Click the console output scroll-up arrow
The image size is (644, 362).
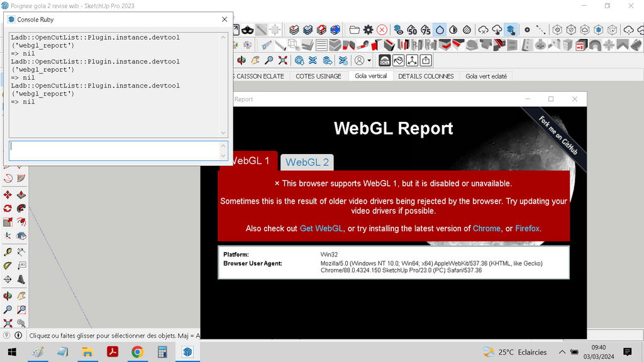pos(223,37)
